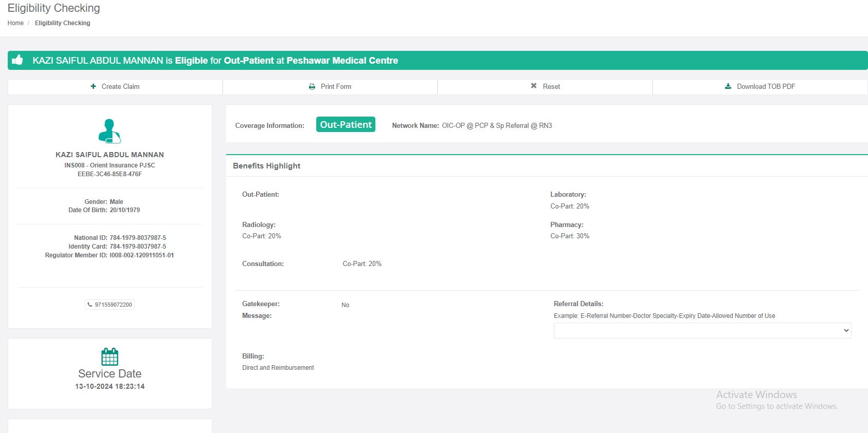Click the calendar icon above Service Date

110,356
